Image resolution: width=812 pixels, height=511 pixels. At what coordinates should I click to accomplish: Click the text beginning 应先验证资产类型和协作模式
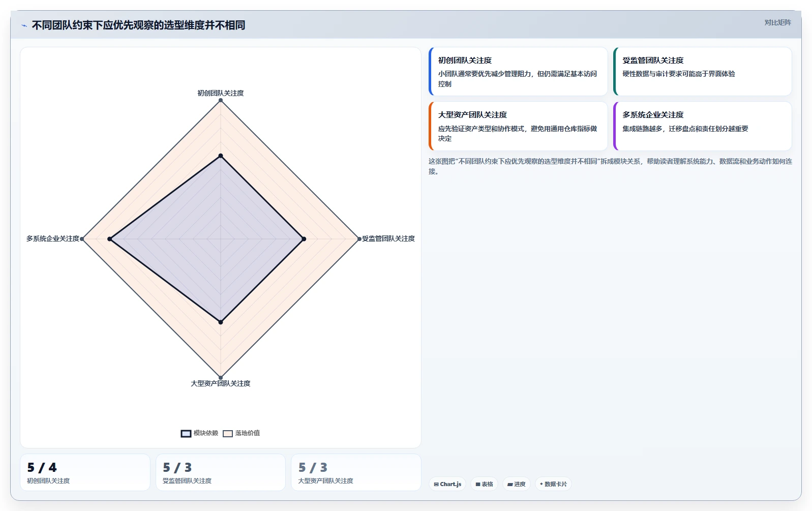[x=518, y=134]
